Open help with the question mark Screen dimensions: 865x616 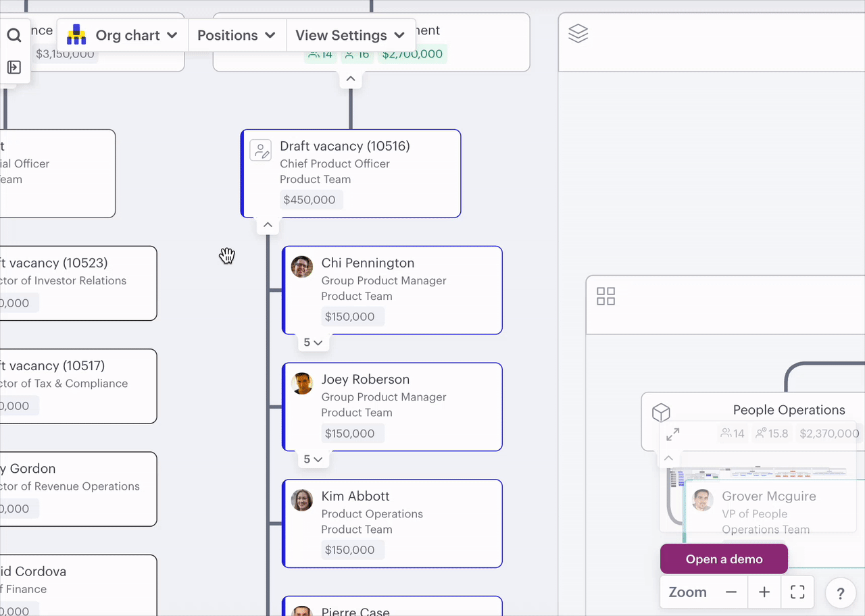click(x=841, y=594)
